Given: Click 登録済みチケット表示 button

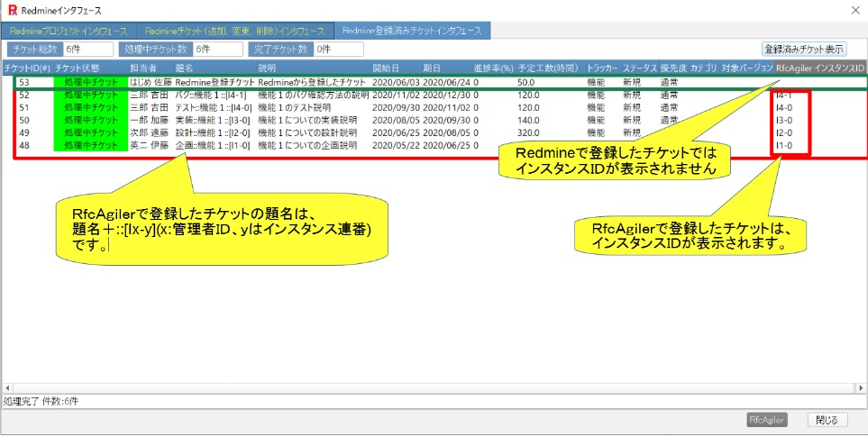Looking at the screenshot, I should (804, 50).
